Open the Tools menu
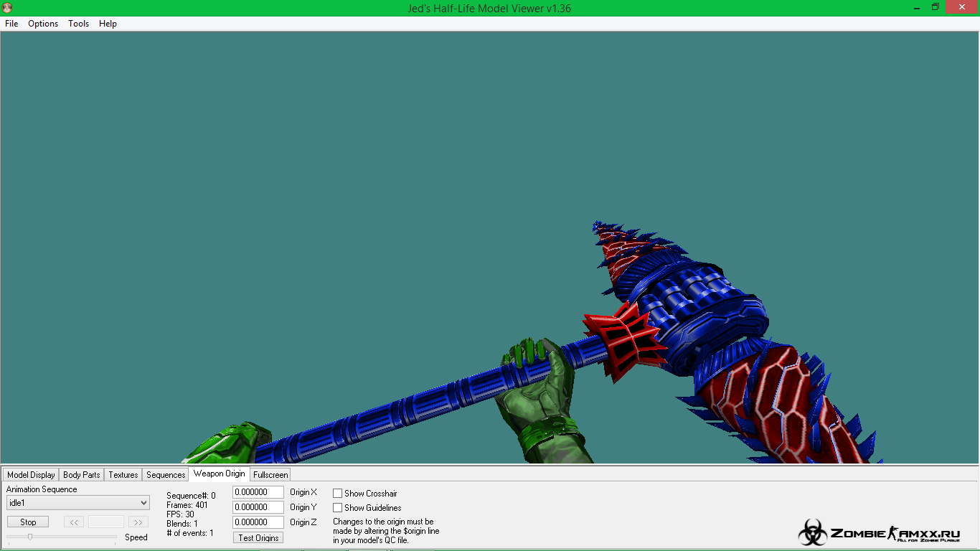 pos(78,24)
